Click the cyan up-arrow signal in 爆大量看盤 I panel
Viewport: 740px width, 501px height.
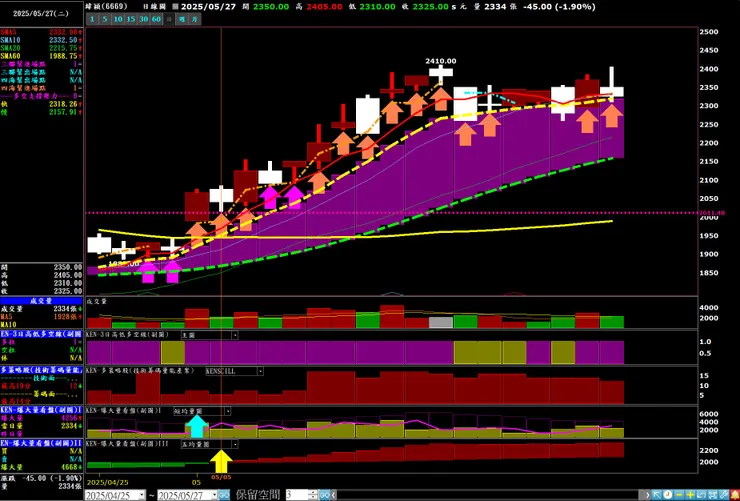(197, 426)
